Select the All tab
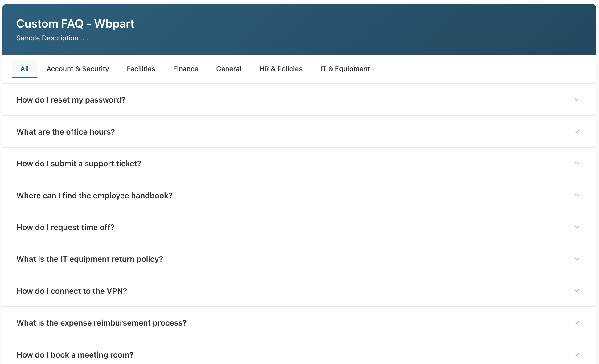The height and width of the screenshot is (364, 599). click(24, 69)
